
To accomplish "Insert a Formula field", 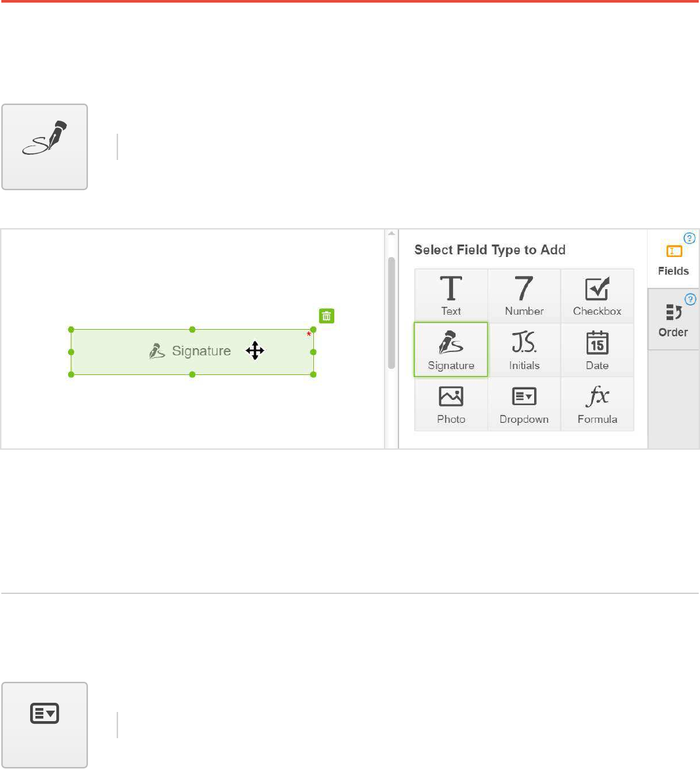I will [x=597, y=403].
